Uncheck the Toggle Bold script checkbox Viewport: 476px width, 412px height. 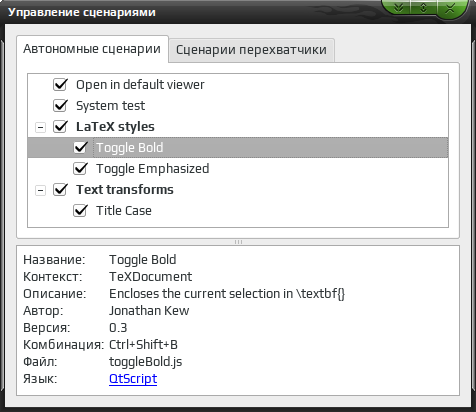click(80, 147)
